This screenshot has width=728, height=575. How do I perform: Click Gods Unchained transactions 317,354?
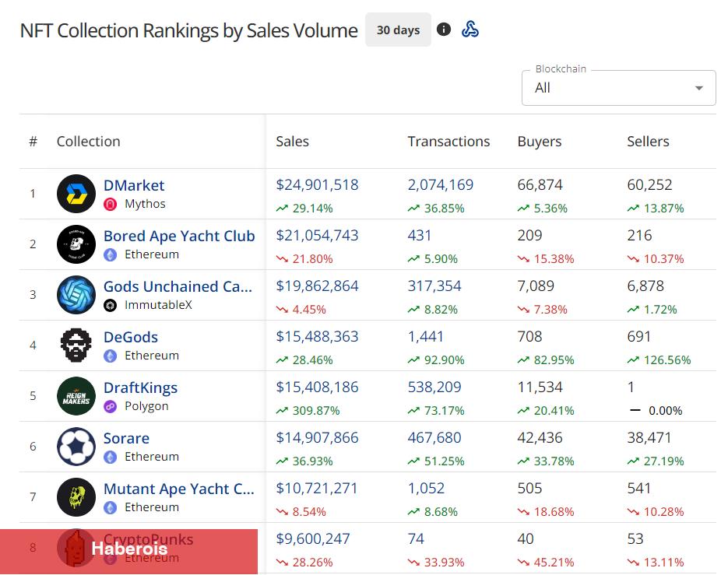434,286
